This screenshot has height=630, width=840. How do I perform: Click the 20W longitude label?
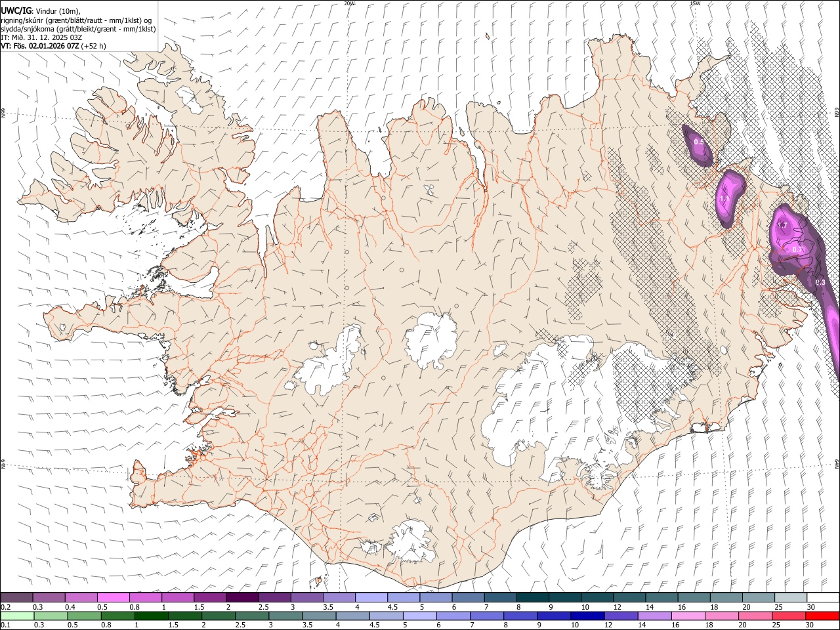click(349, 3)
